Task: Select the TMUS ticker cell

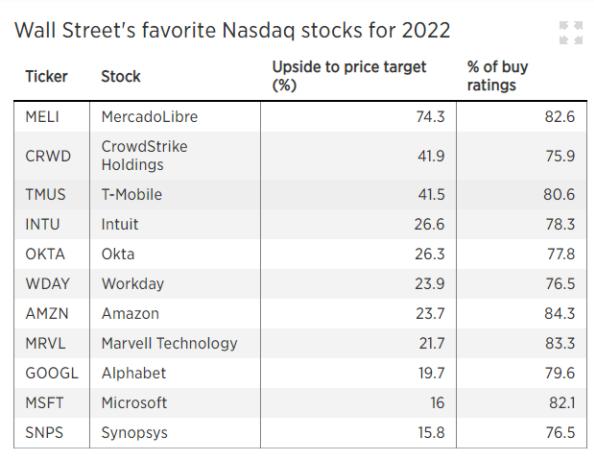Action: pyautogui.click(x=45, y=195)
